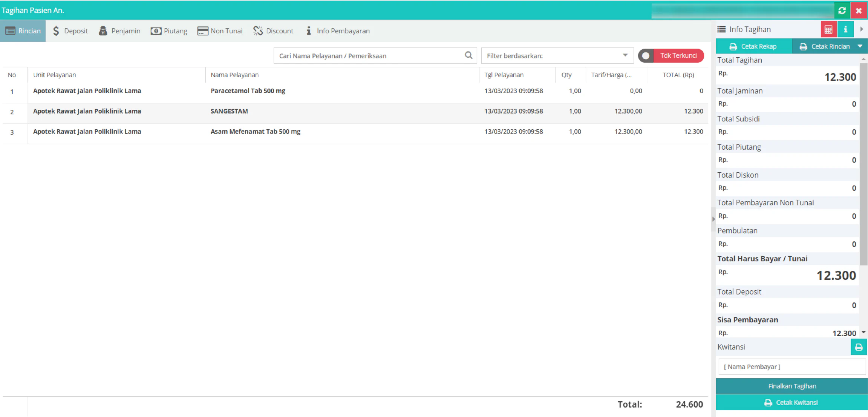The height and width of the screenshot is (417, 868).
Task: Sort by Tgl Pelayanan column header
Action: (517, 75)
